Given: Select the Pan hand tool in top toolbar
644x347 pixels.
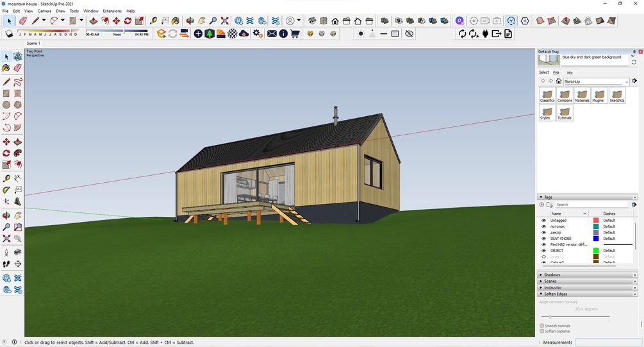Looking at the screenshot, I should tap(201, 21).
